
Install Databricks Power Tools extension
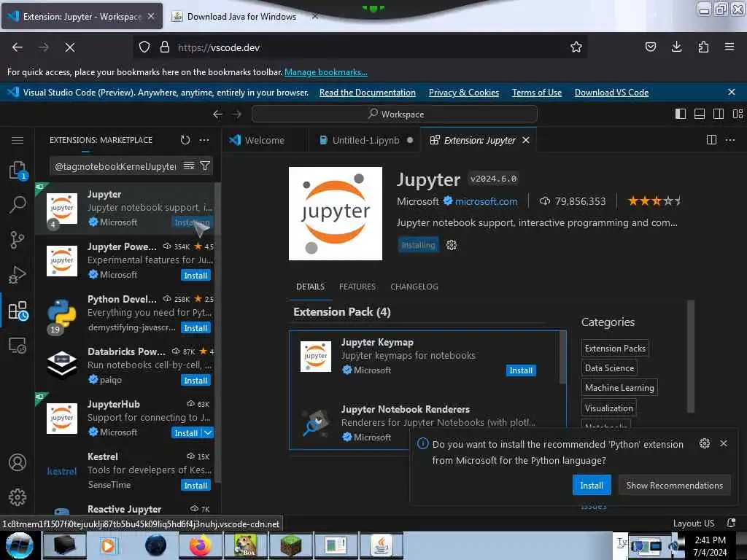coord(196,380)
